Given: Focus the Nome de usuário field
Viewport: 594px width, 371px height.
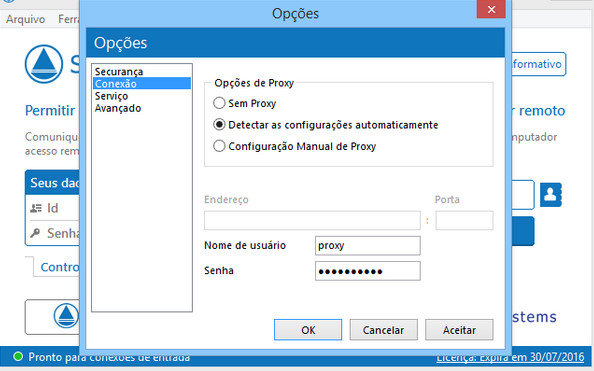Looking at the screenshot, I should pyautogui.click(x=367, y=246).
